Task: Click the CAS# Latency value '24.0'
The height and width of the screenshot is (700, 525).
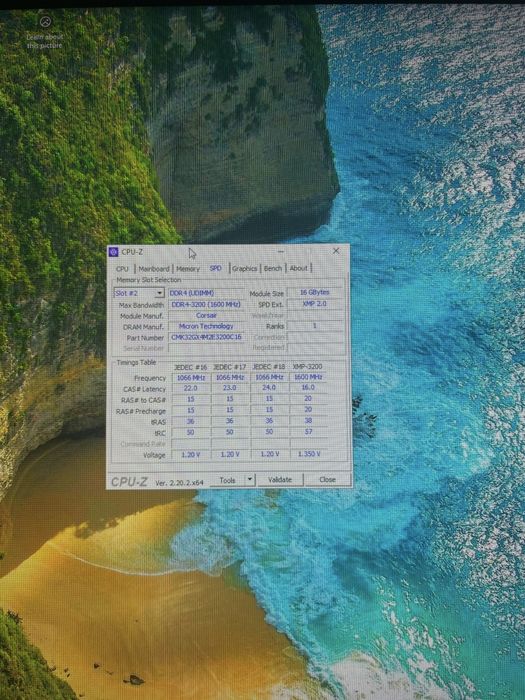Action: click(269, 388)
